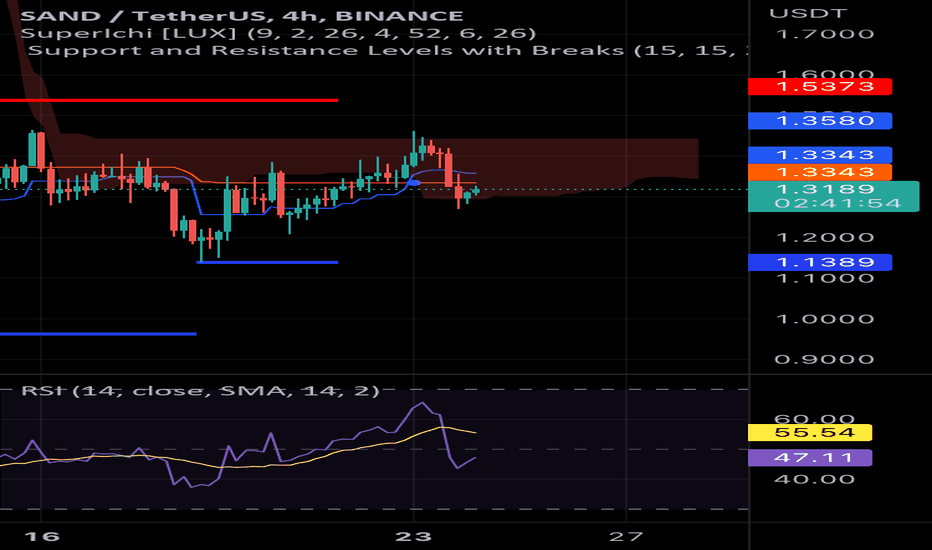Click the 1.2000 price axis tick

(825, 237)
